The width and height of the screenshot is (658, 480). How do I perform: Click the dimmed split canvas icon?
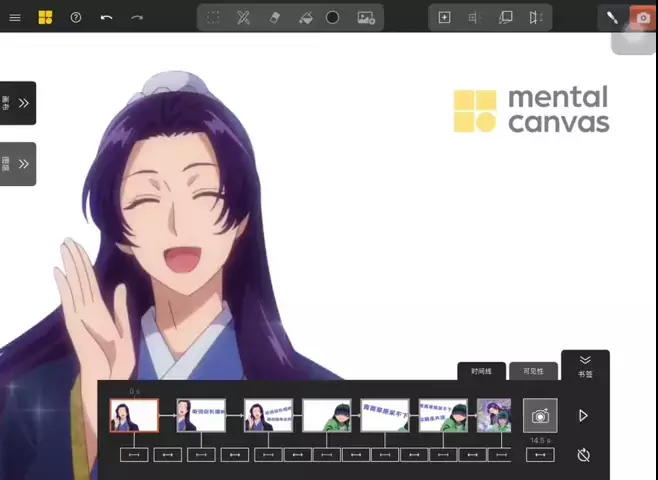coord(474,18)
